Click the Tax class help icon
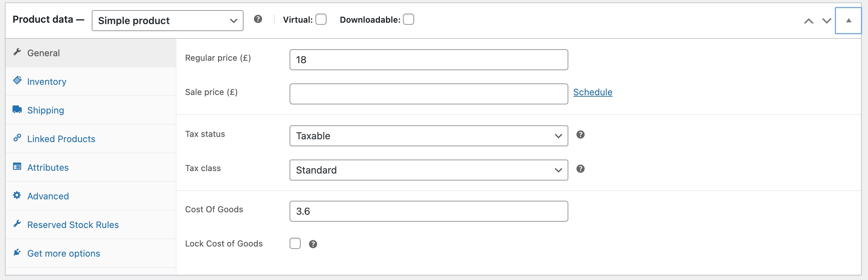This screenshot has width=868, height=280. 580,169
